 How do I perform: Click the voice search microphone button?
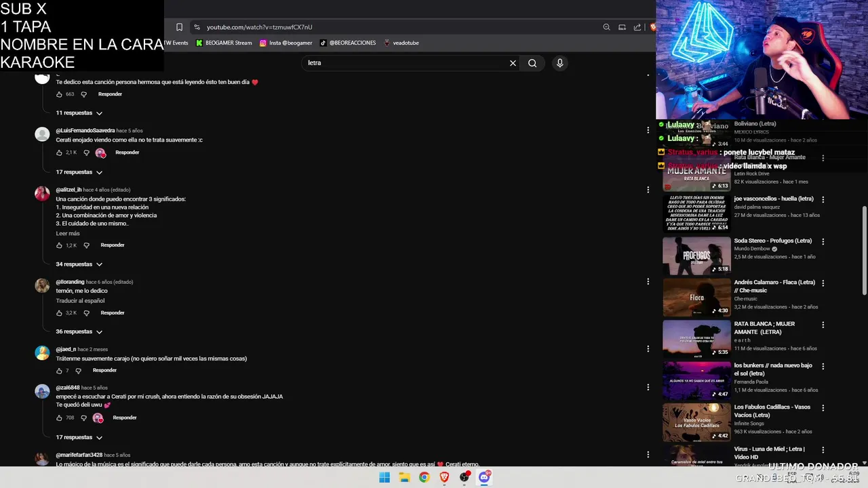(559, 63)
